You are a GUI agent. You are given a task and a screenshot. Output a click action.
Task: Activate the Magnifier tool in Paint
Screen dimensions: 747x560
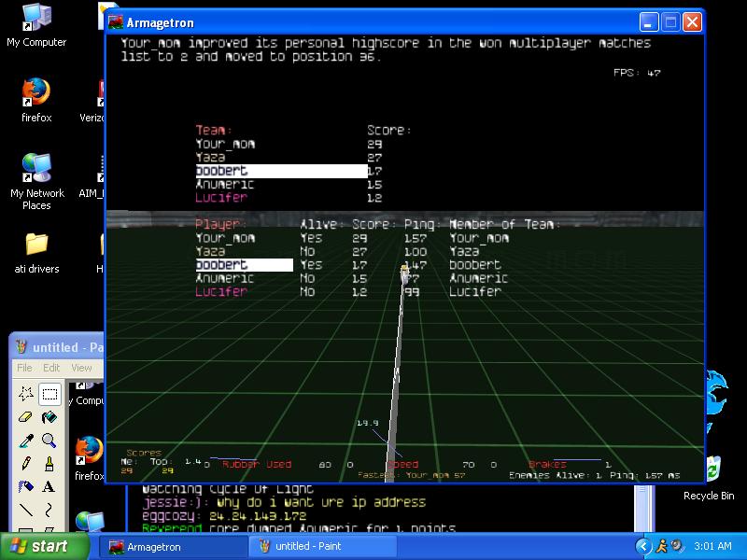click(49, 441)
